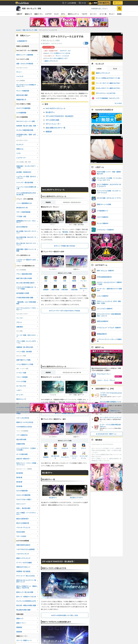This screenshot has width=138, height=644.
Task: Jump to ガチャの天井と確率 in contents
Action: tap(52, 120)
